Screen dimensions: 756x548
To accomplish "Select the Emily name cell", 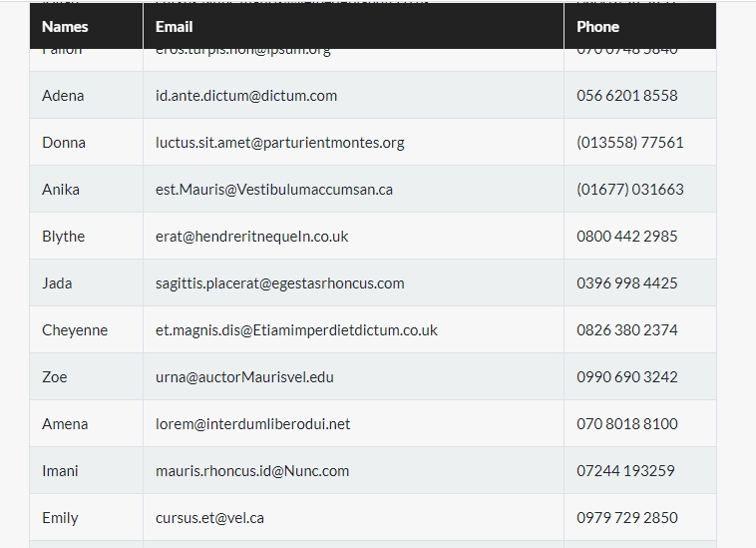I will tap(87, 518).
